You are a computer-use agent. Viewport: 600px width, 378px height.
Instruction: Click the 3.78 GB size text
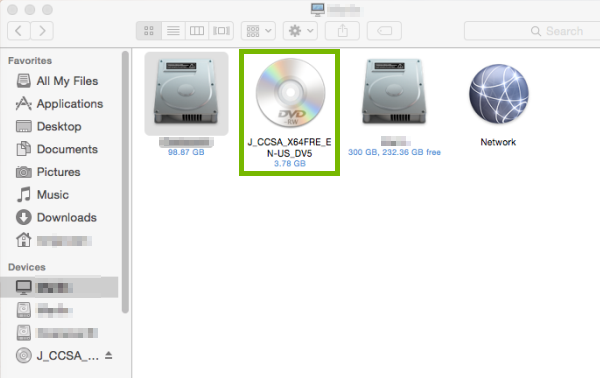tap(290, 164)
